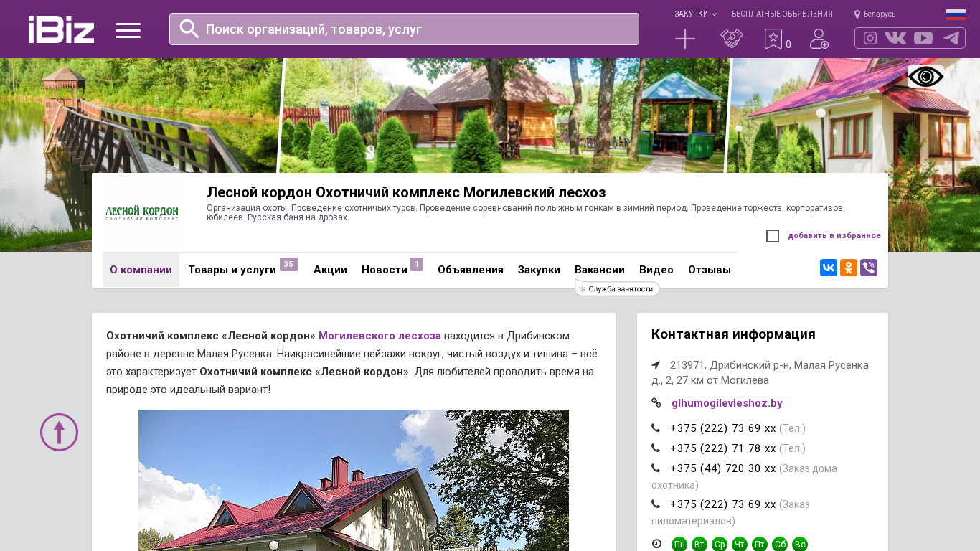Click the company title Лесной кордон heading
Image resolution: width=980 pixels, height=551 pixels.
[x=406, y=192]
